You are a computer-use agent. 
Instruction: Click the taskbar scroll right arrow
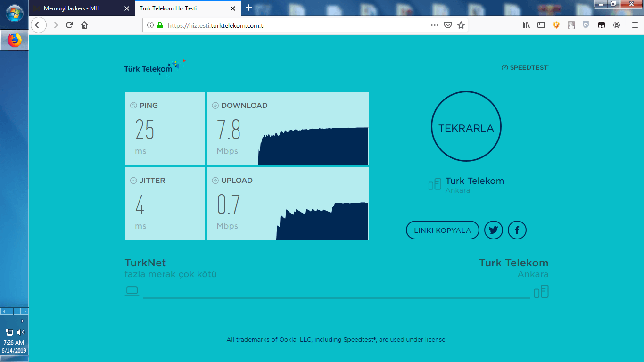pos(25,312)
